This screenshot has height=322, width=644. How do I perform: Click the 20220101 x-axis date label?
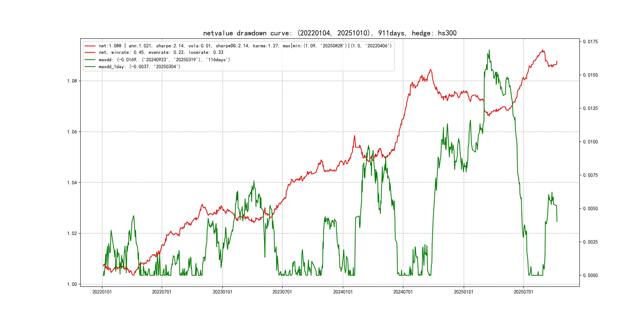coord(102,292)
